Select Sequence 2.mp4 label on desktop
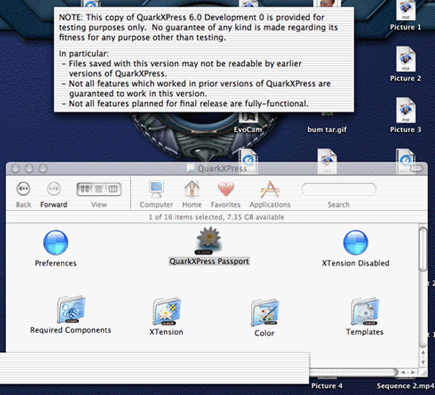Screen dimensions: 435x395 (405, 386)
